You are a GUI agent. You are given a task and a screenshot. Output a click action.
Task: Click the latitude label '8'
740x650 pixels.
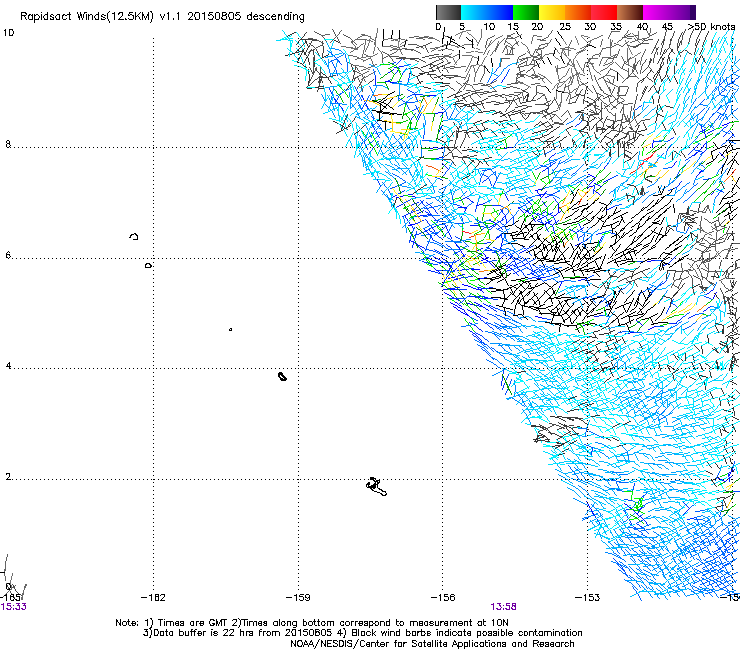(8, 144)
